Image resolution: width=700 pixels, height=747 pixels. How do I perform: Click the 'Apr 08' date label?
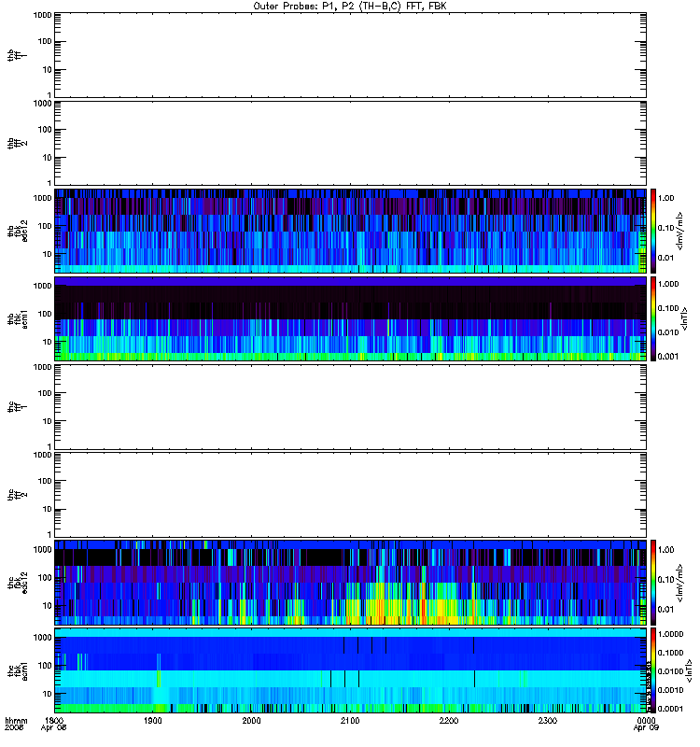[53, 728]
